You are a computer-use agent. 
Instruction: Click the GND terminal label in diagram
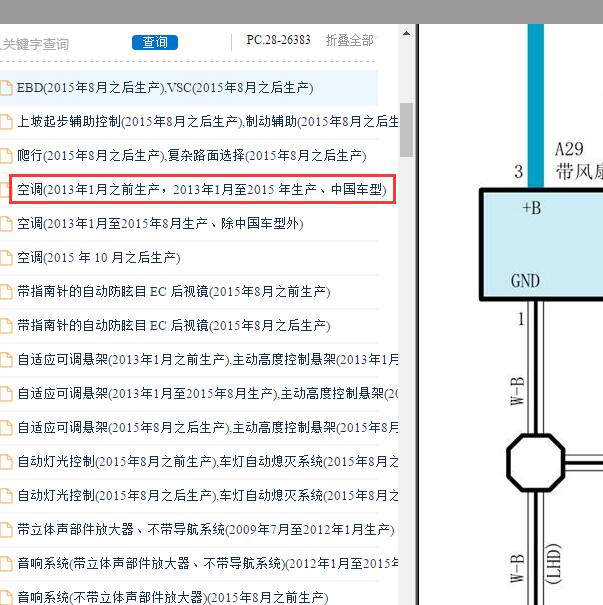click(x=525, y=281)
